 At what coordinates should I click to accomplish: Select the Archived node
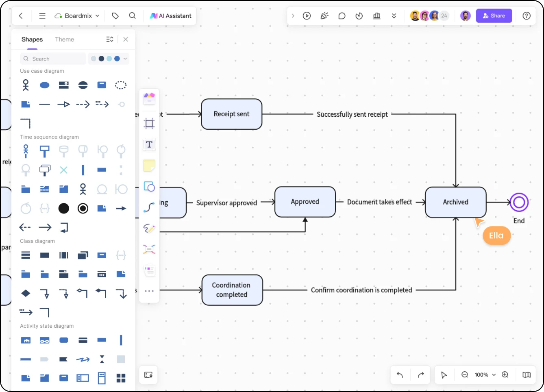[456, 202]
